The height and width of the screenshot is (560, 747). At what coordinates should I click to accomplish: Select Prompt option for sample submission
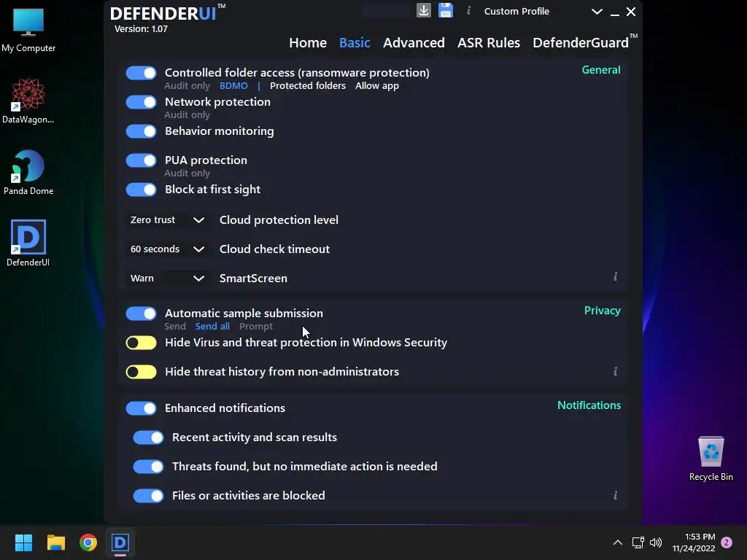[256, 326]
